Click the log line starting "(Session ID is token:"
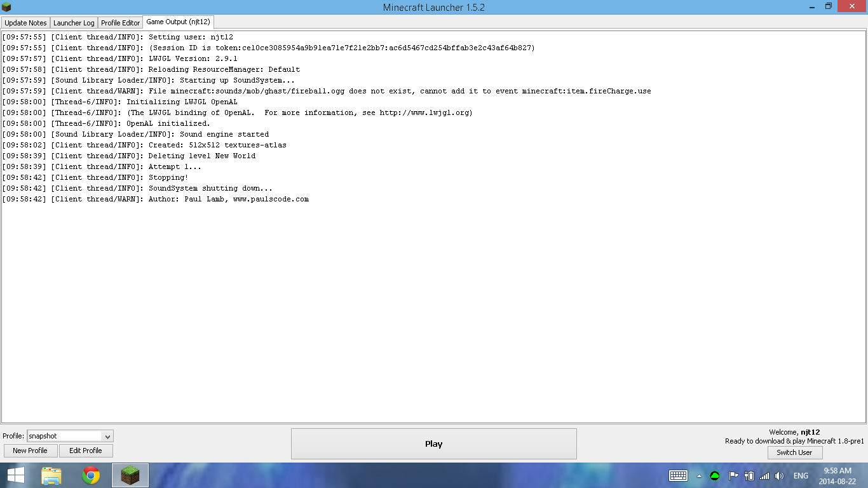 (x=268, y=48)
